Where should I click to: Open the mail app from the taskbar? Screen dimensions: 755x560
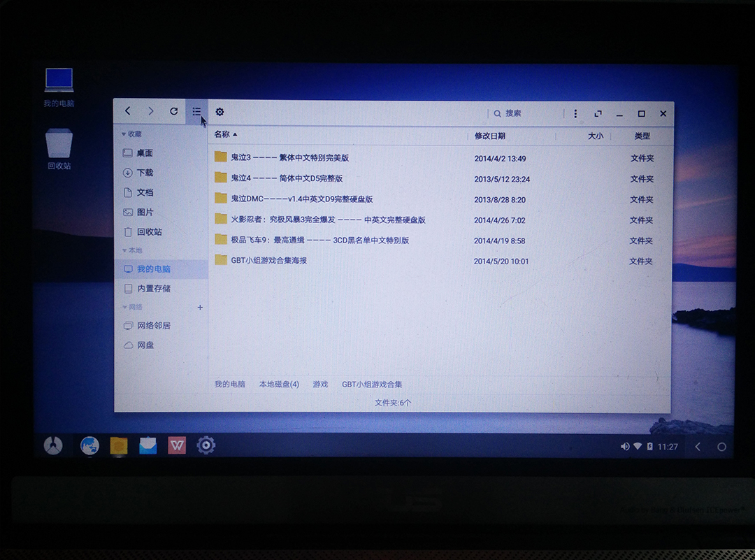[147, 445]
